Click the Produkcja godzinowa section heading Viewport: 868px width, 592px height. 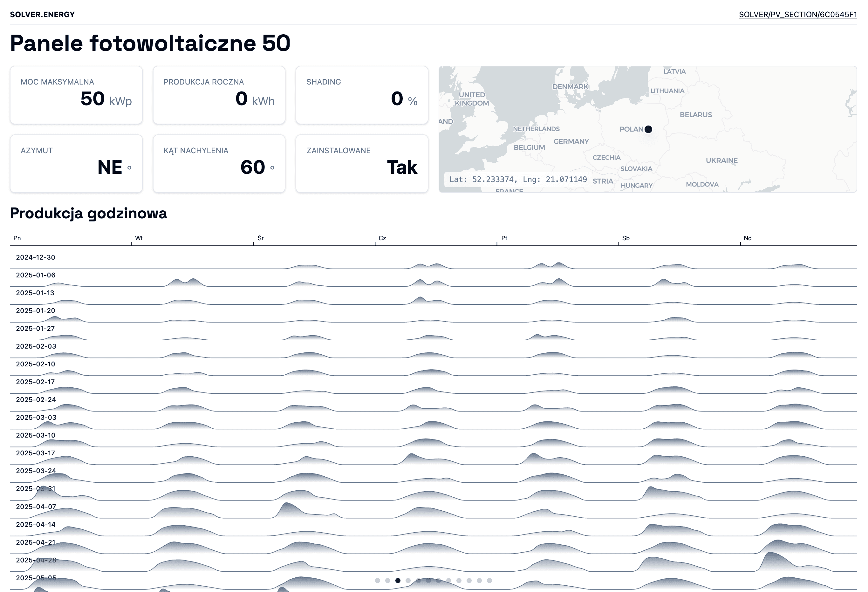(x=89, y=213)
